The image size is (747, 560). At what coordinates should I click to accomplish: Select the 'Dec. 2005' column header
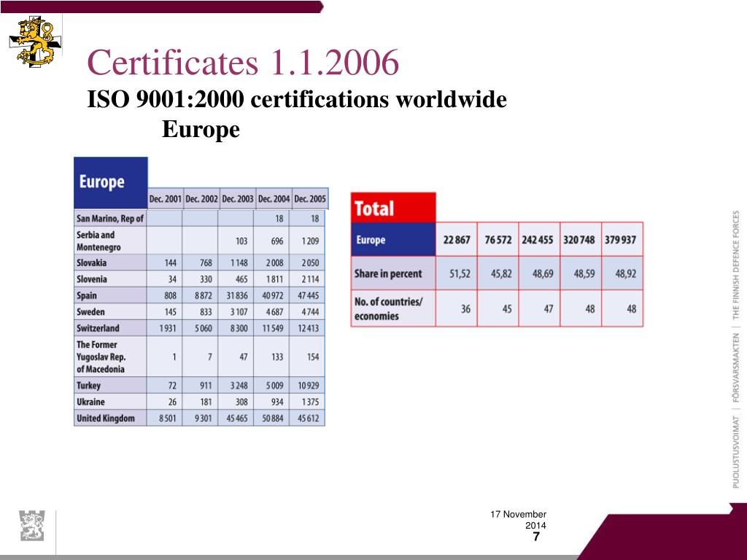click(x=310, y=198)
